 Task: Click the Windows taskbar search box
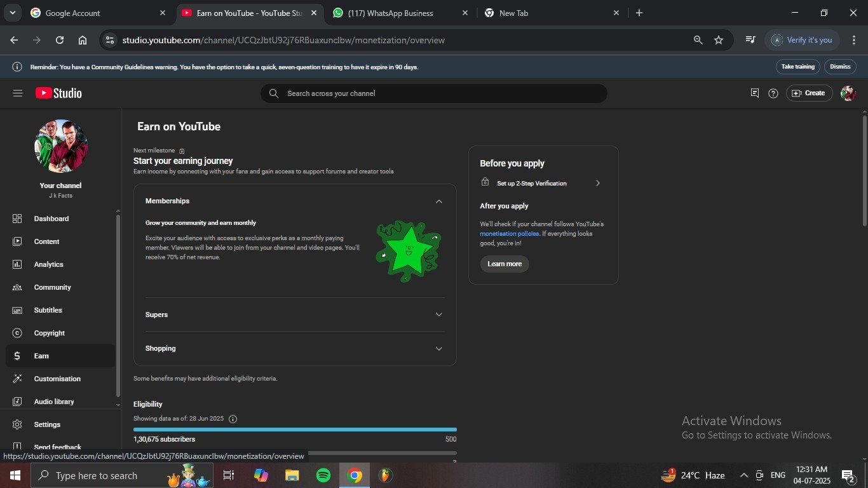coord(121,475)
